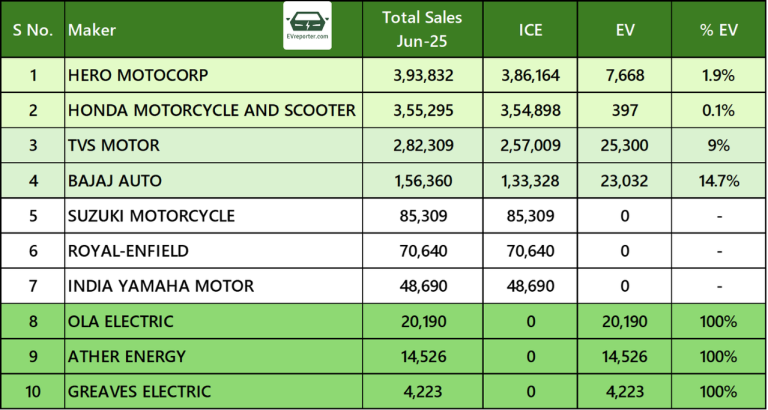Click serial number 1 cell
The height and width of the screenshot is (410, 768).
[x=33, y=75]
